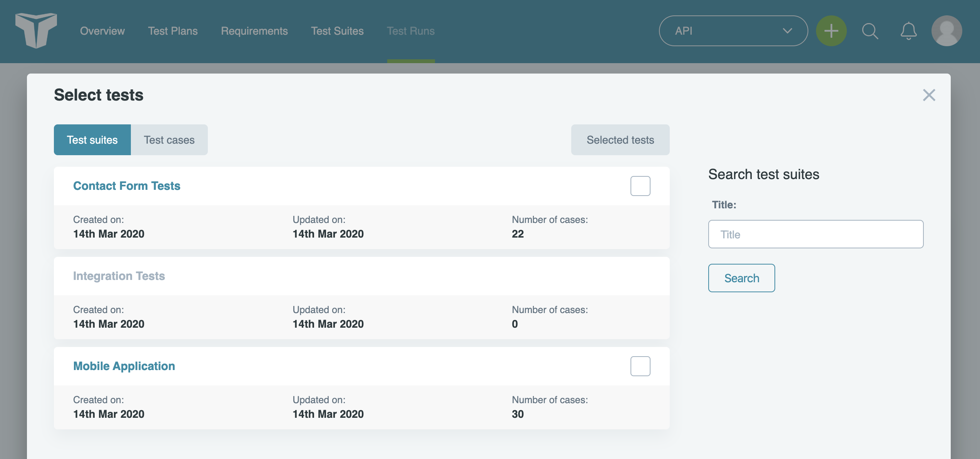Click the green plus add button
980x459 pixels.
click(x=831, y=31)
